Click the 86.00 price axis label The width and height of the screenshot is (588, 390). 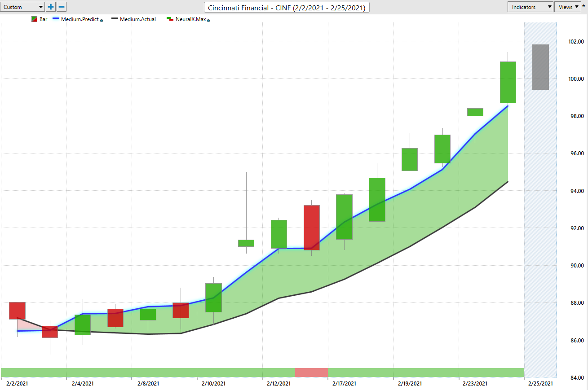pos(576,340)
